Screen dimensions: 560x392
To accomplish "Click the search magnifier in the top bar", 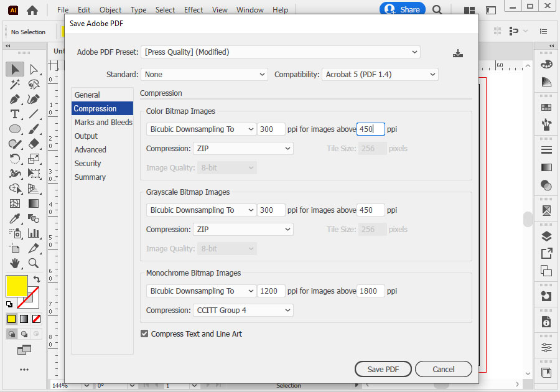I will coord(437,9).
